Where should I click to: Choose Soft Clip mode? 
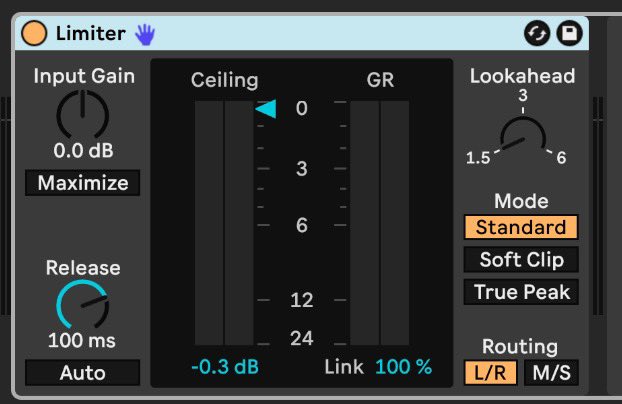click(x=521, y=260)
